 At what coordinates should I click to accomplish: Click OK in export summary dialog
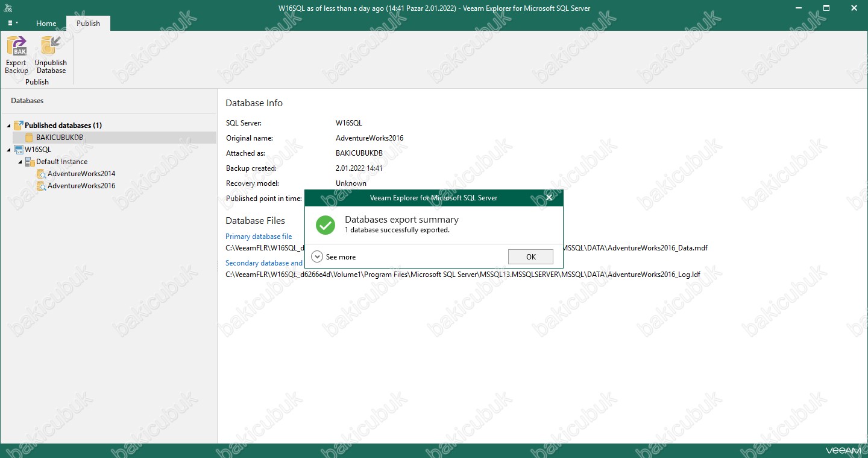(530, 256)
